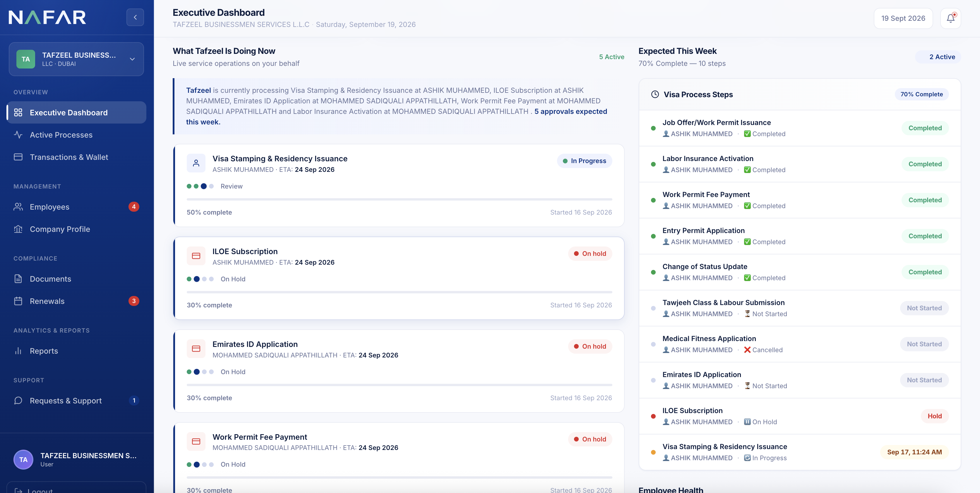Select the Job Offer/Work Permit Issuance step
Viewport: 980px width, 493px height.
tap(800, 128)
